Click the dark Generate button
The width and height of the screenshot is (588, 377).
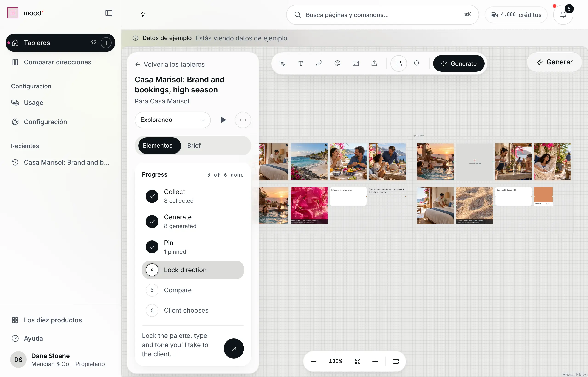[x=459, y=64]
